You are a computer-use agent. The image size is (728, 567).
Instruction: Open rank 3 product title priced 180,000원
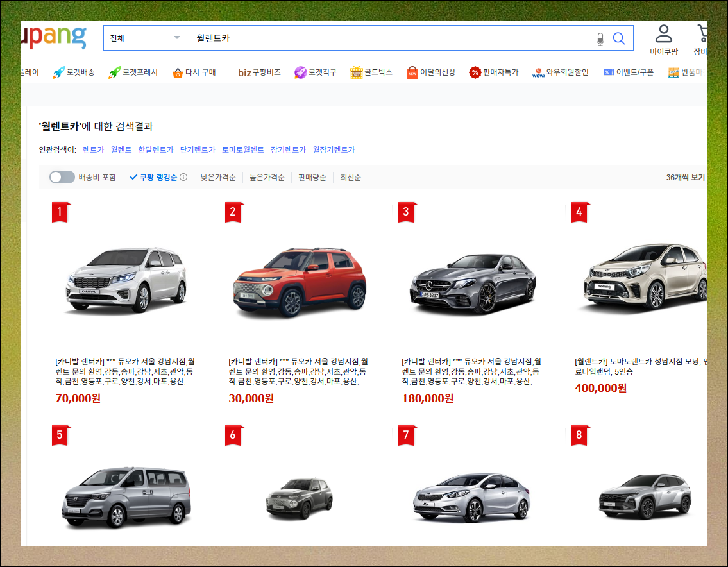471,371
